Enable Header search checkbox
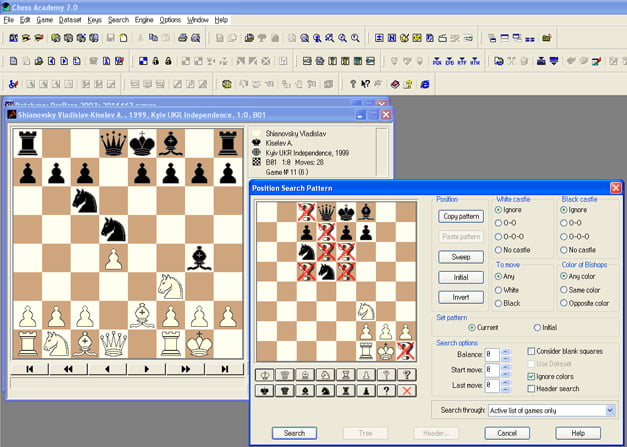627x447 pixels. click(553, 389)
